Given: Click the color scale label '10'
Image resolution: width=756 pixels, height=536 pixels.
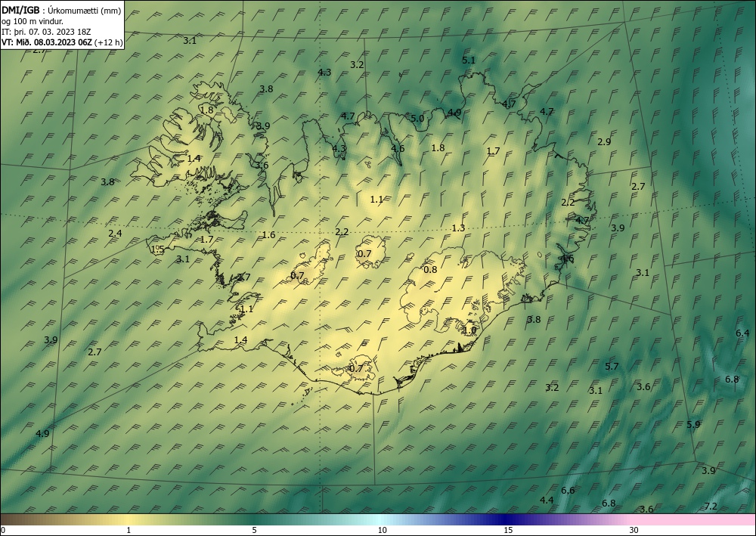Looking at the screenshot, I should point(383,531).
